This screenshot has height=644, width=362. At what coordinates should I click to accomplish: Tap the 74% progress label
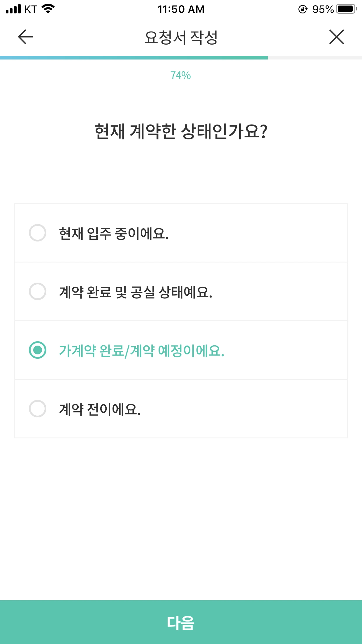[181, 76]
